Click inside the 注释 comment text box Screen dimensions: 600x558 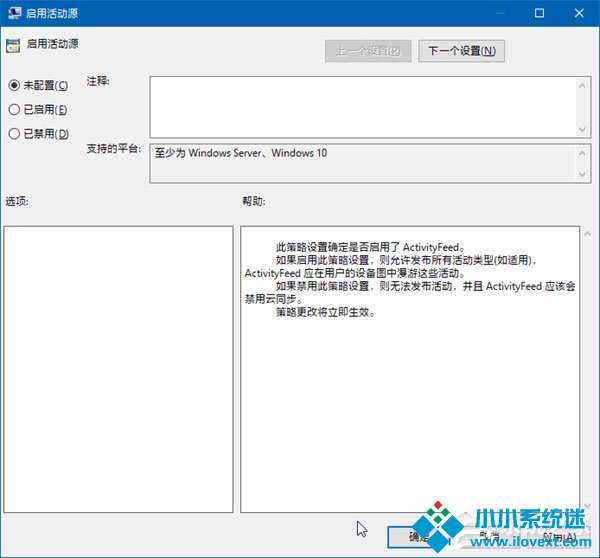point(363,107)
